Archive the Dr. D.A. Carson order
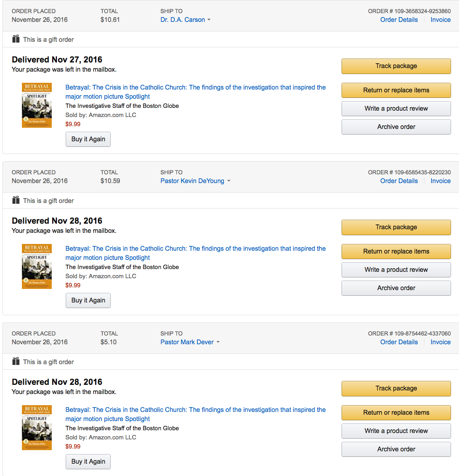The height and width of the screenshot is (476, 459). pos(396,127)
